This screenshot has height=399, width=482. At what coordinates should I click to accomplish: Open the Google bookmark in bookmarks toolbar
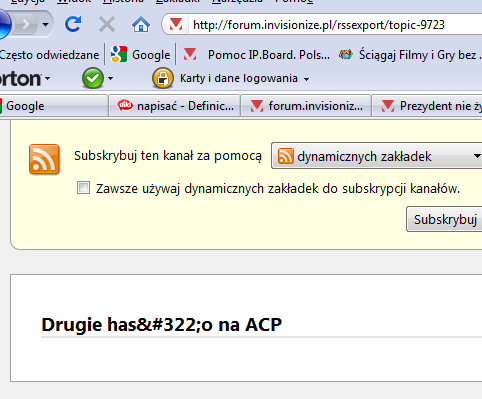pos(140,55)
